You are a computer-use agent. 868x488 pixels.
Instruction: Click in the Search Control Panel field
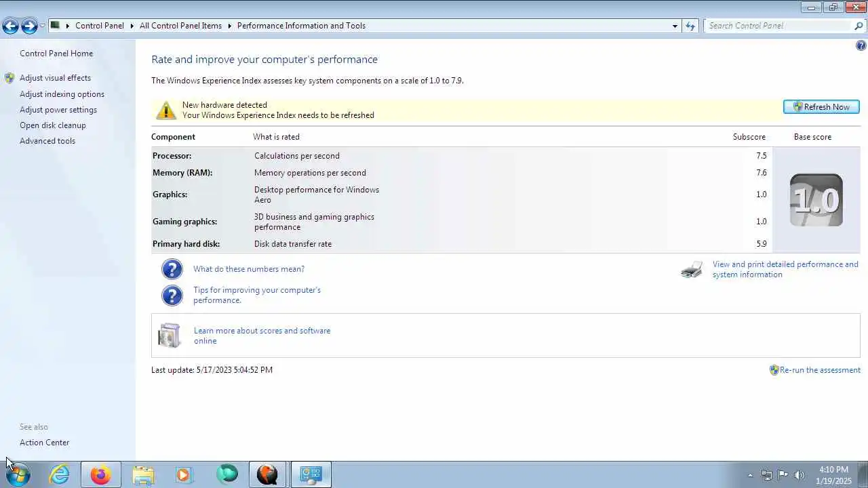pos(778,26)
